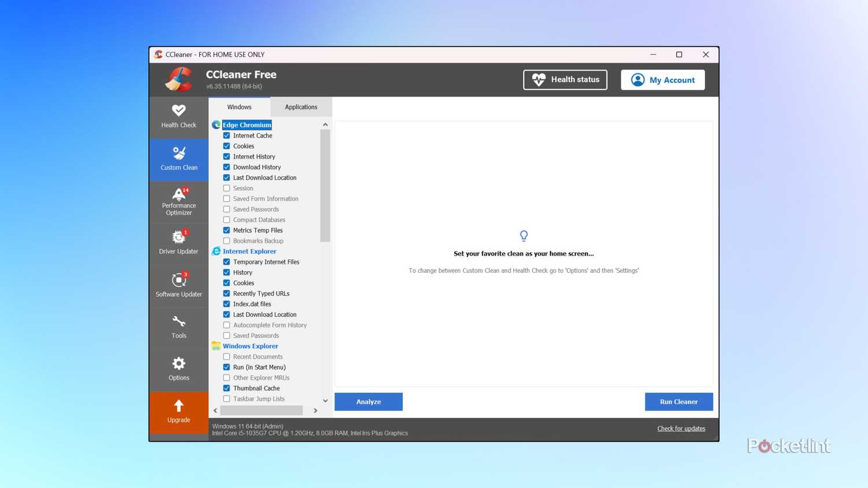The image size is (868, 488).
Task: Check the Recent Documents checkbox
Action: pyautogui.click(x=227, y=357)
